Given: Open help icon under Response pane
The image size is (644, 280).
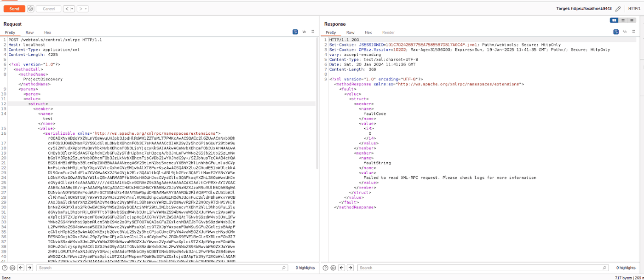Looking at the screenshot, I should (326, 268).
